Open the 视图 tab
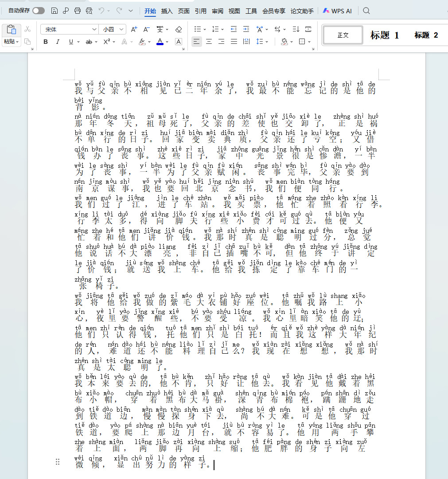This screenshot has width=448, height=479. [234, 11]
